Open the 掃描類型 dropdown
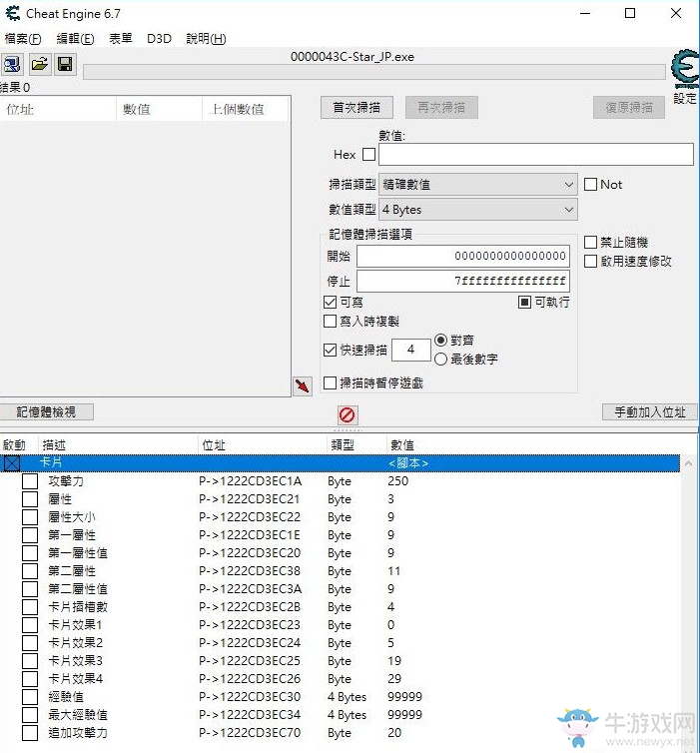Screen dimensions: 700x753 tap(477, 185)
